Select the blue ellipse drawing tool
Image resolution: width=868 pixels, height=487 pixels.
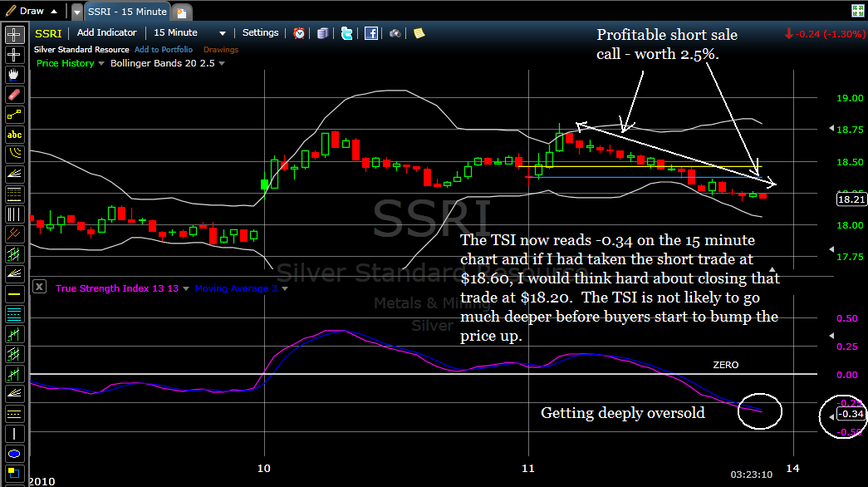pos(14,454)
